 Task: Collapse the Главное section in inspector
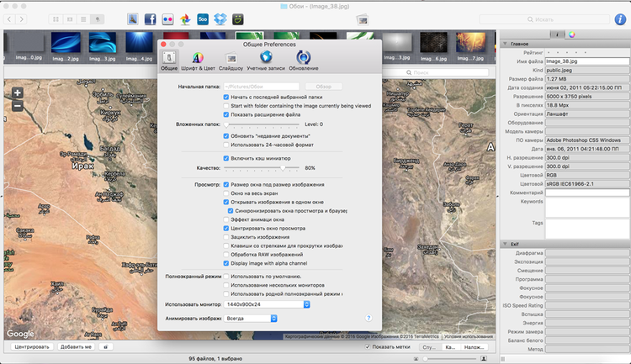pyautogui.click(x=505, y=44)
